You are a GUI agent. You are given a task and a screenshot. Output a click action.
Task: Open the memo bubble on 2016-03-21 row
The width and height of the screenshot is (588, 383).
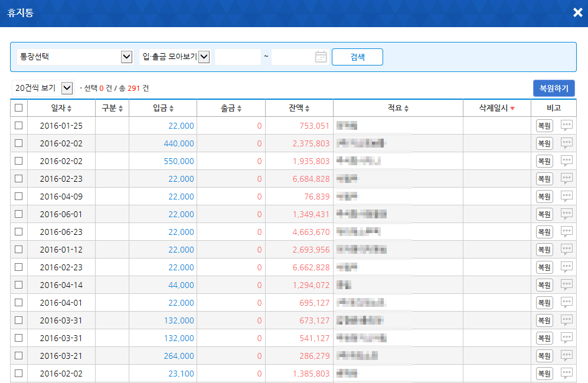pyautogui.click(x=566, y=355)
